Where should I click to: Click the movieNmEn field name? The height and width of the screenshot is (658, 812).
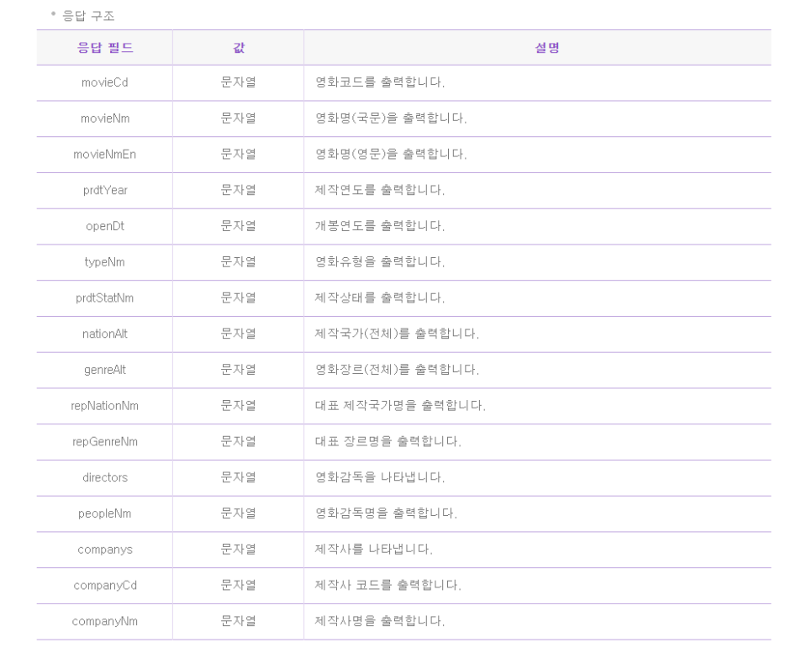point(104,155)
